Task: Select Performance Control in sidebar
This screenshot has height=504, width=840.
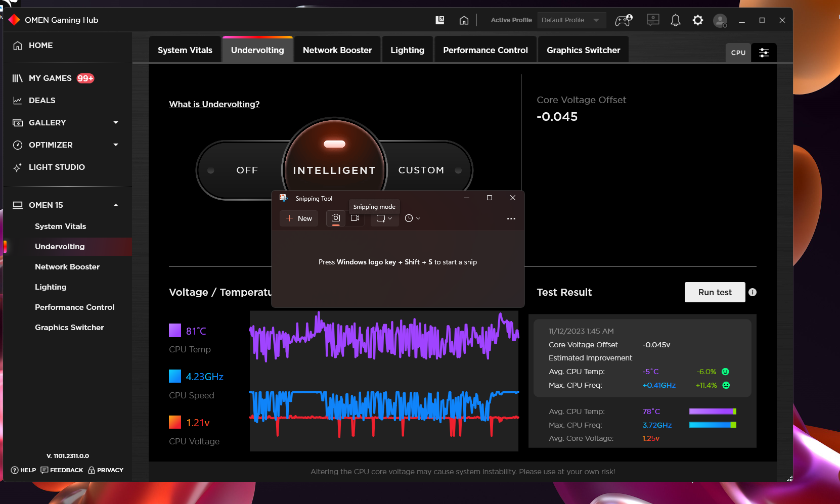Action: pyautogui.click(x=74, y=307)
